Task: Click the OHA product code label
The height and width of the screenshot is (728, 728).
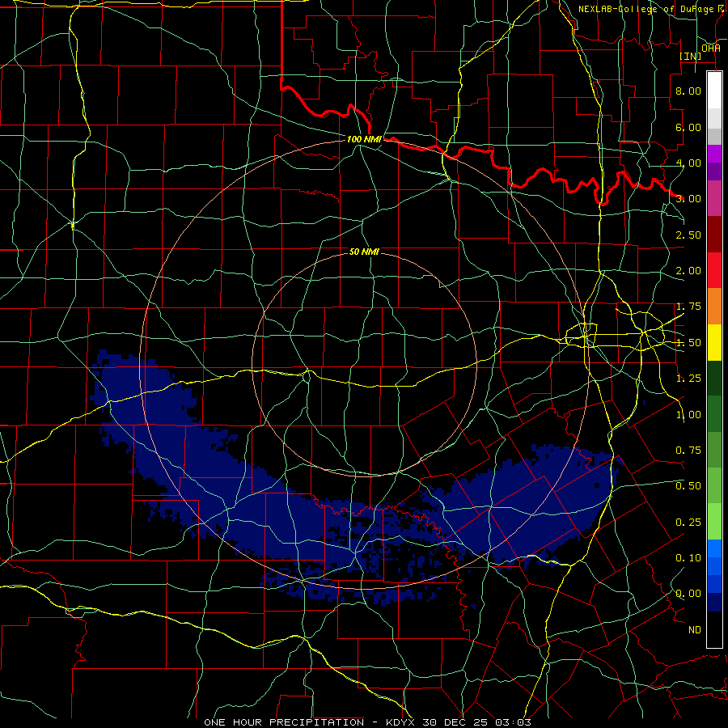Action: [711, 48]
